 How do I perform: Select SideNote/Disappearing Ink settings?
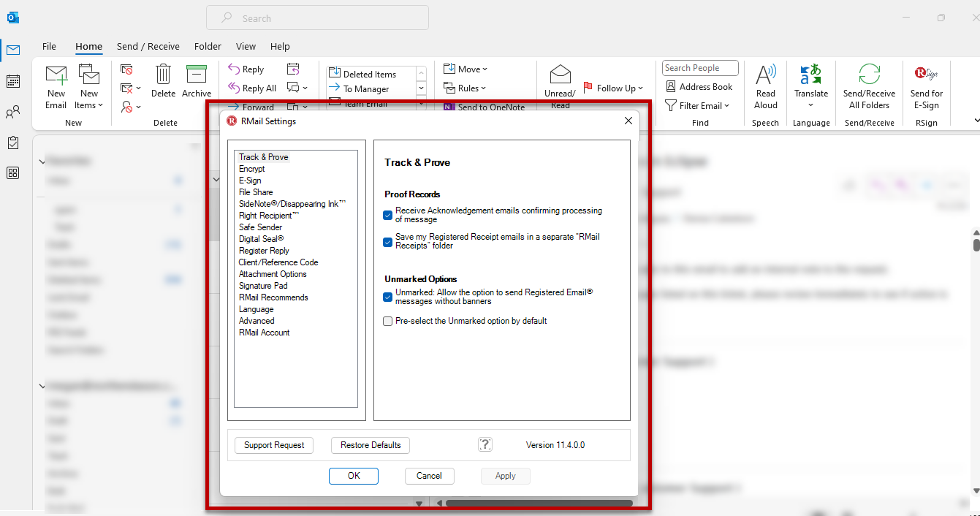pos(292,204)
